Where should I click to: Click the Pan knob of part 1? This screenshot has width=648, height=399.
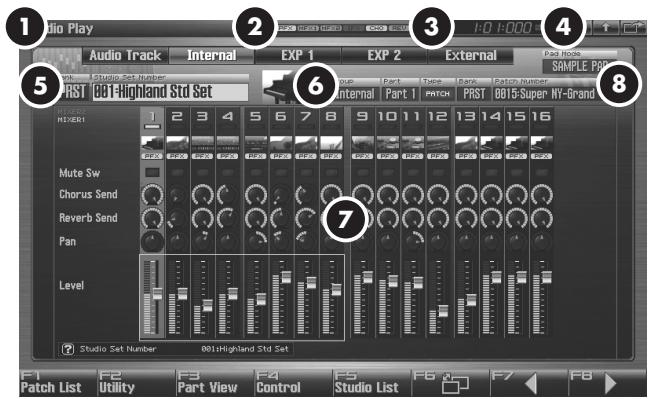(152, 242)
